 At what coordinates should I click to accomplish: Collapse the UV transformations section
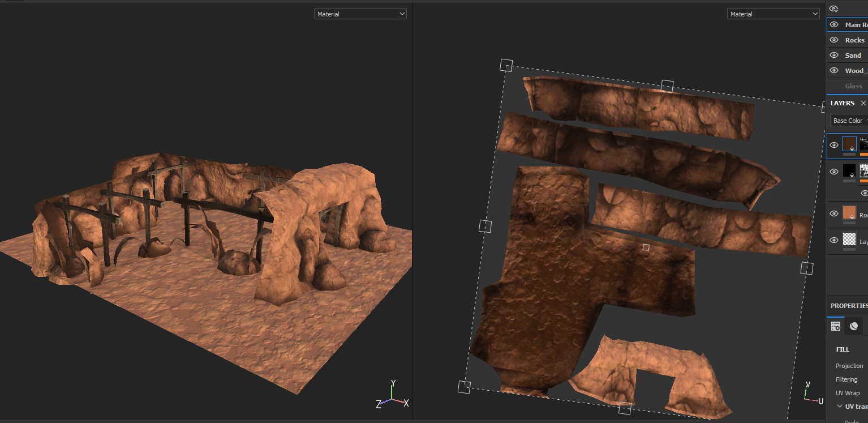coord(840,407)
